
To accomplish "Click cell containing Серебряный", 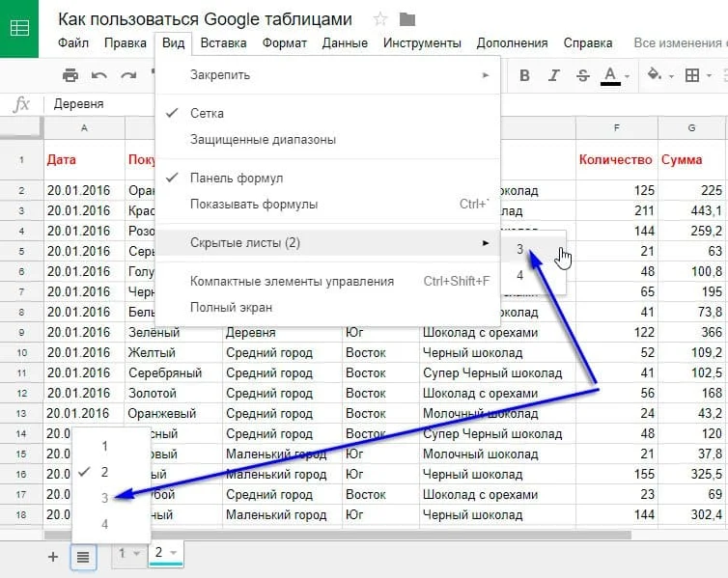I will click(x=174, y=373).
